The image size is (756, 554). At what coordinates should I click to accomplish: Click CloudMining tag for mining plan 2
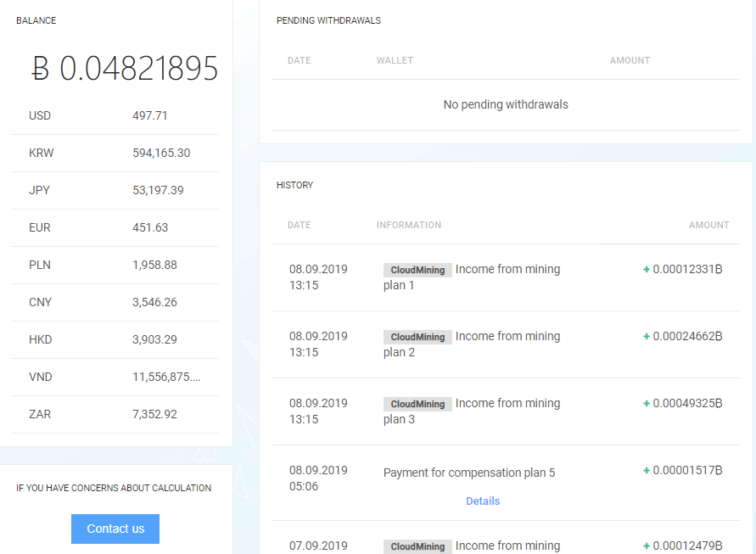coord(417,337)
